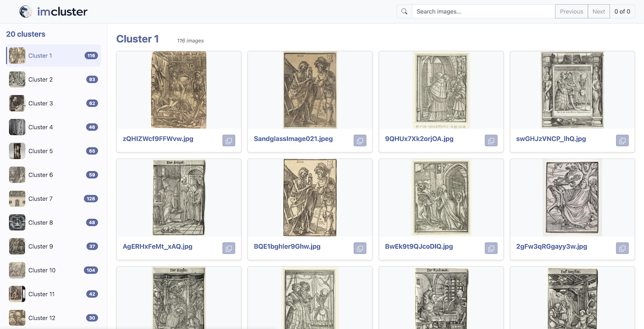The image size is (644, 329).
Task: Copy icon for 9QHUx7Xk2orjOA.jpg
Action: [x=491, y=141]
